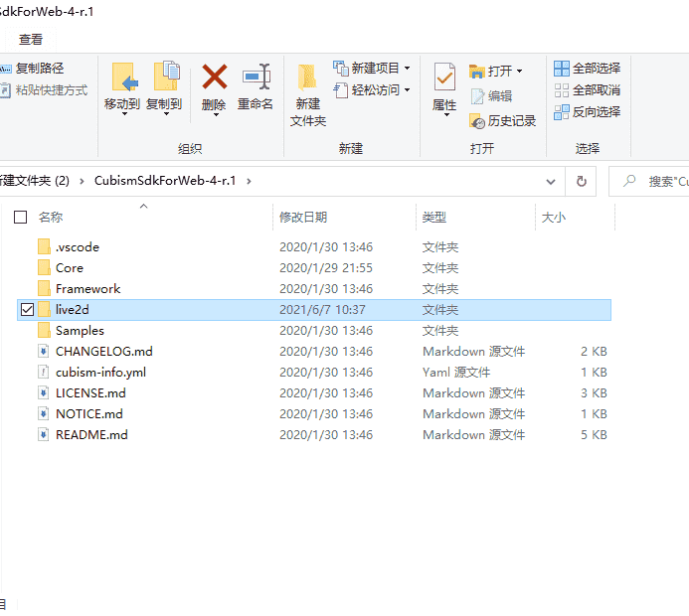This screenshot has width=689, height=616.
Task: Uncheck the live2d folder checkbox
Action: point(27,310)
